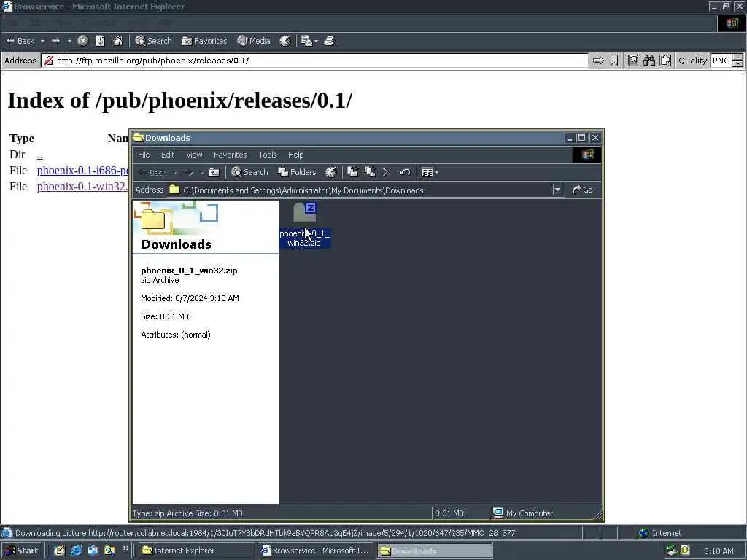Click the Refresh icon in Internet Explorer toolbar
The height and width of the screenshot is (560, 747).
(100, 41)
